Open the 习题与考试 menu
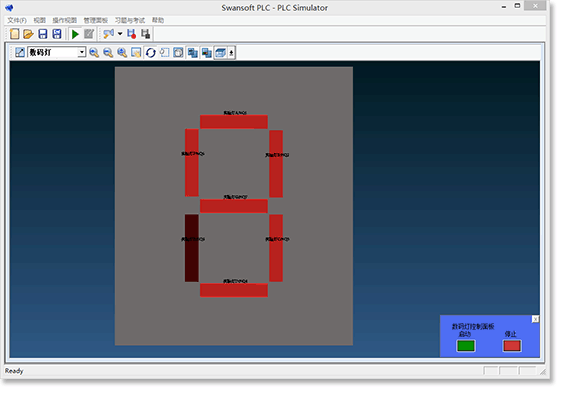Viewport: 566px width, 395px height. [130, 20]
